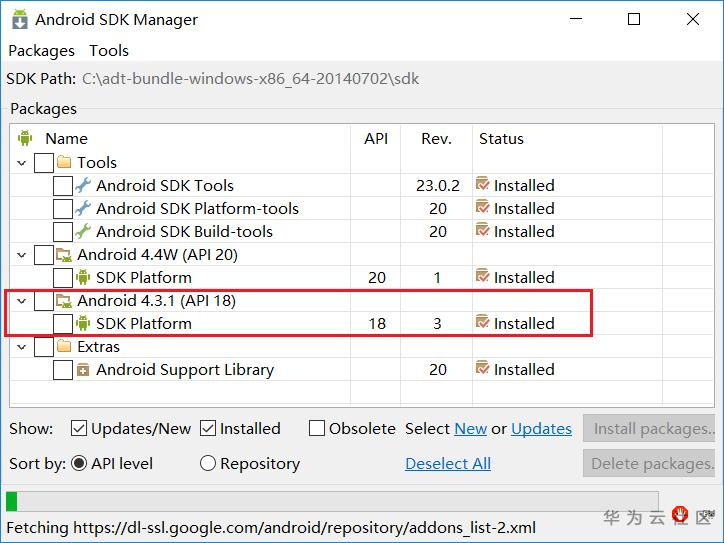
Task: Click the Deselect All link
Action: (448, 463)
